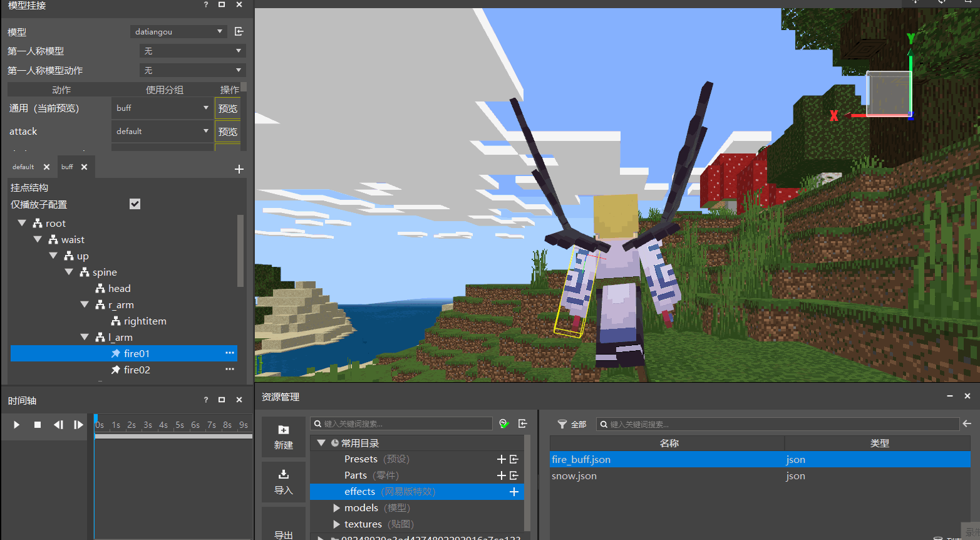Screen dimensions: 980x540
Task: Click the export icon next to the directory search box
Action: [523, 424]
